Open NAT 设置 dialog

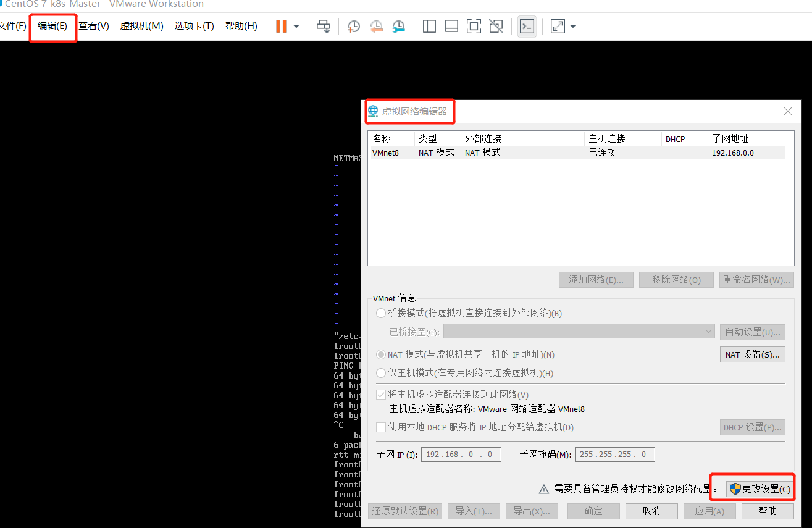click(x=752, y=354)
